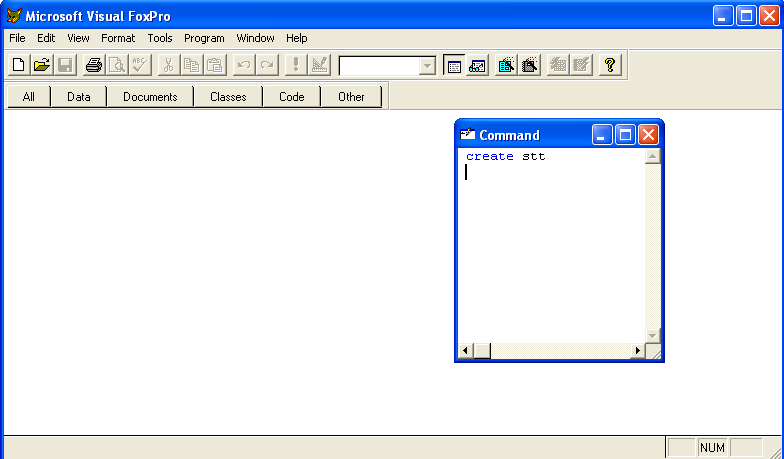Maximize the Microsoft Visual FoxPro window
784x459 pixels.
pos(746,16)
